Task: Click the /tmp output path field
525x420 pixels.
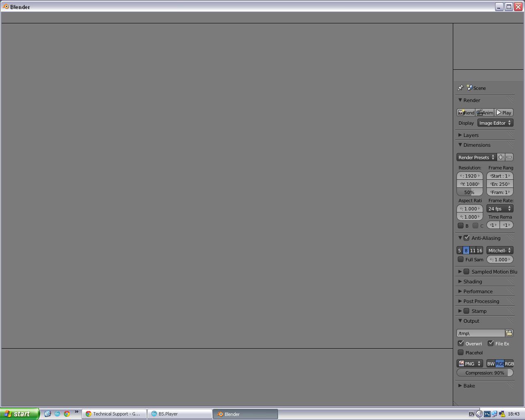Action: tap(480, 333)
